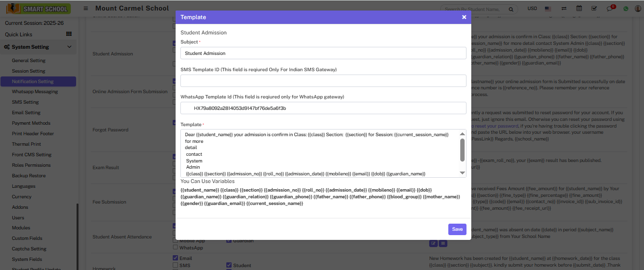Image resolution: width=644 pixels, height=270 pixels.
Task: Open Print Header Footer in sidebar
Action: click(x=33, y=134)
